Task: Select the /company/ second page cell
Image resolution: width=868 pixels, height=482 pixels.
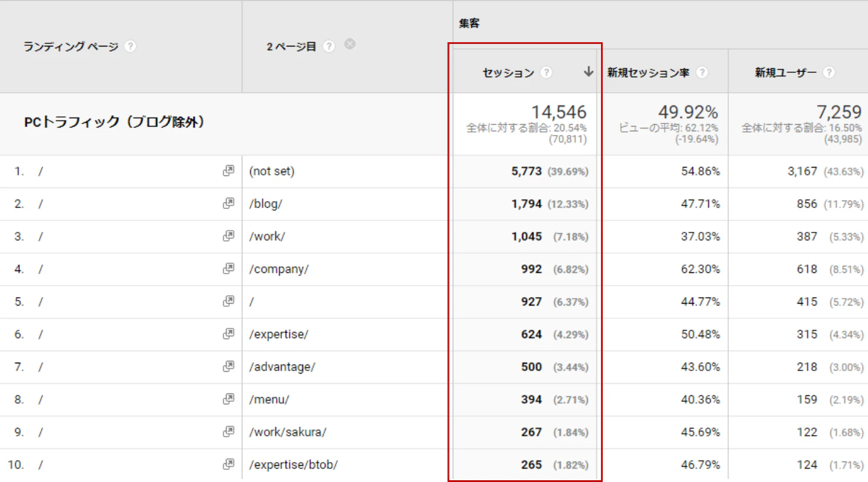Action: tap(278, 269)
